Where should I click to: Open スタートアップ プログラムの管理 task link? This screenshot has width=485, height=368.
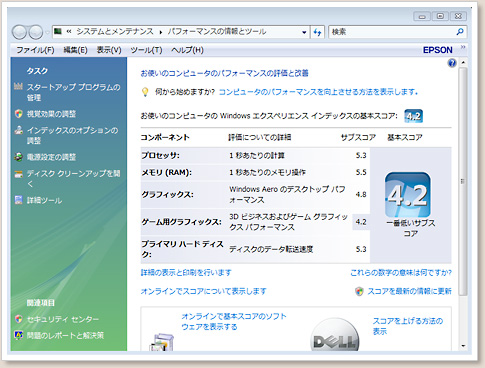point(73,92)
